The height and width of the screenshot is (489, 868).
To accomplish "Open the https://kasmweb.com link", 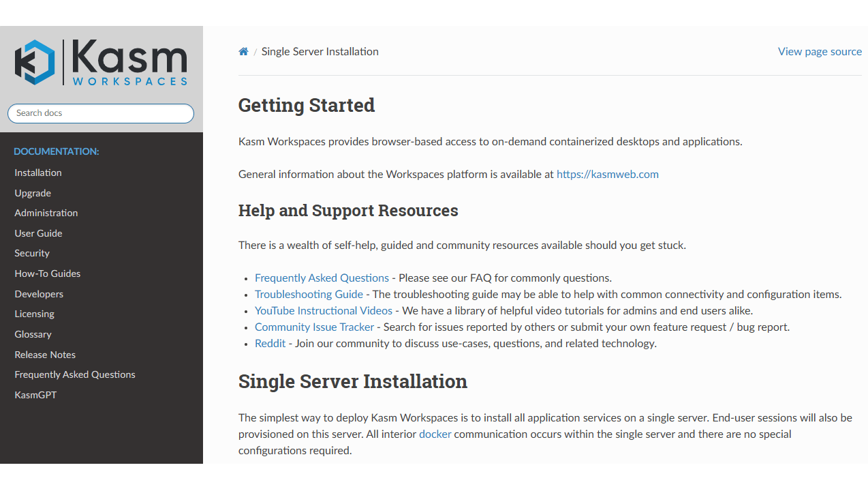I will point(608,174).
